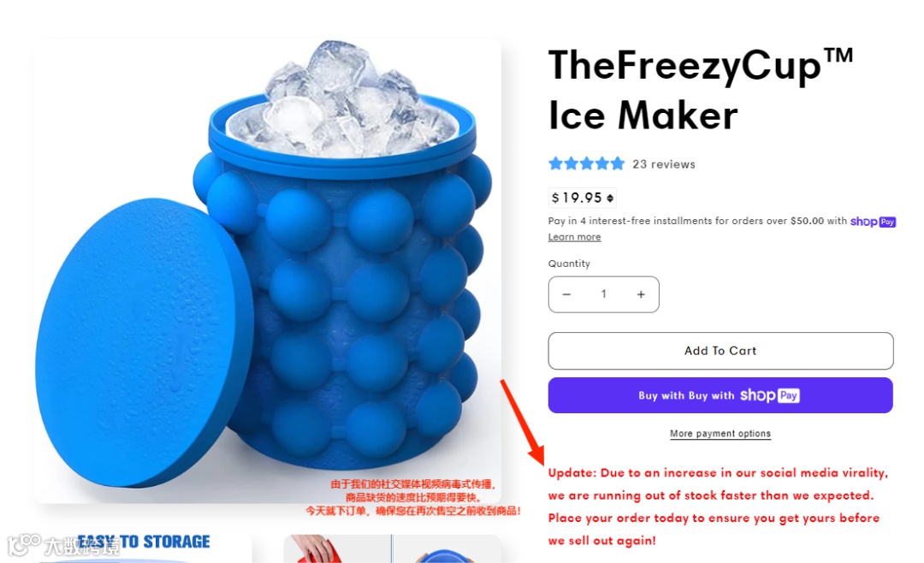Click the five-star rating icons
This screenshot has width=924, height=563.
586,163
